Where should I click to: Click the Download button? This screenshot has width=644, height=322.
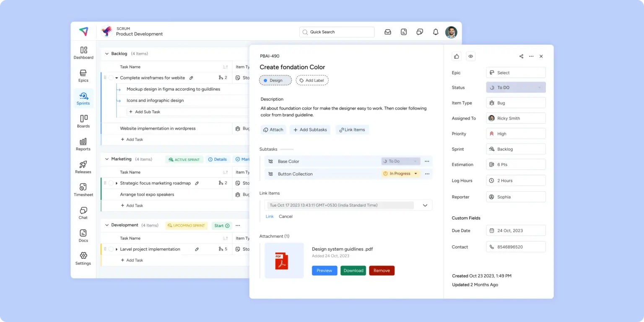tap(353, 270)
